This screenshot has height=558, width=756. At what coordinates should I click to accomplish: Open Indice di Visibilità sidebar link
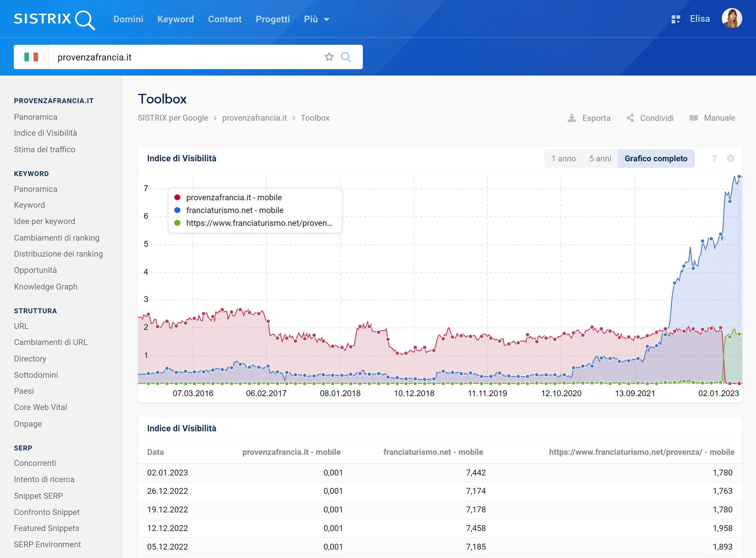point(46,133)
